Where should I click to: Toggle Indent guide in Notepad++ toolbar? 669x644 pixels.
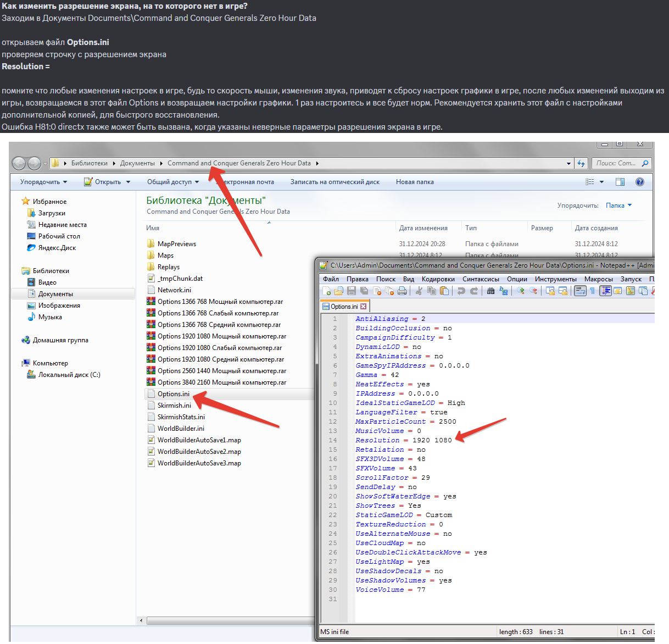[x=605, y=291]
